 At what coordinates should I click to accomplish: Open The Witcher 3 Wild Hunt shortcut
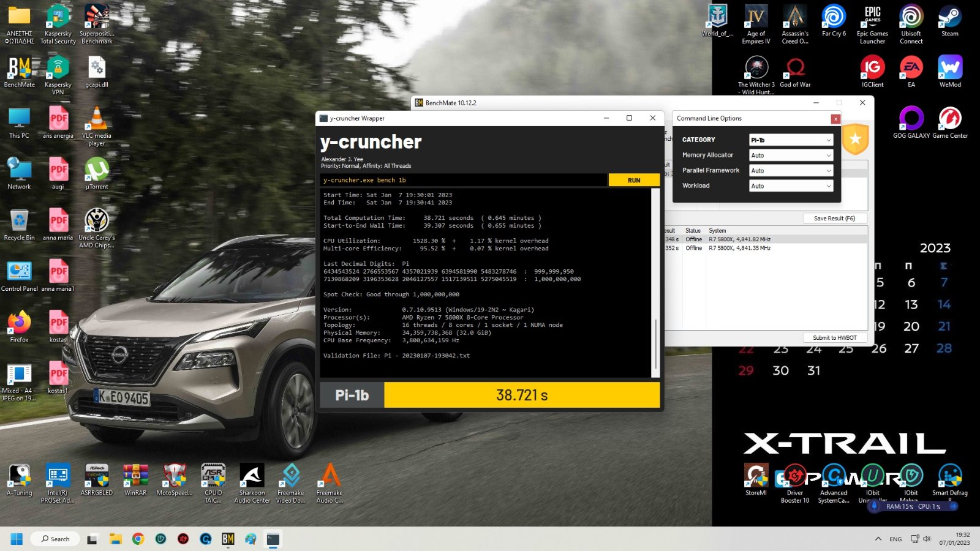click(756, 75)
